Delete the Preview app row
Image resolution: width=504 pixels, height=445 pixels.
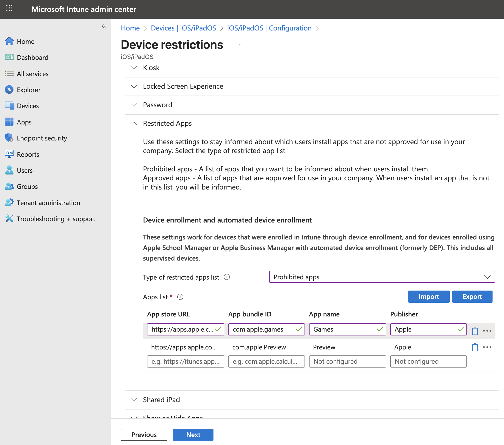(x=475, y=347)
